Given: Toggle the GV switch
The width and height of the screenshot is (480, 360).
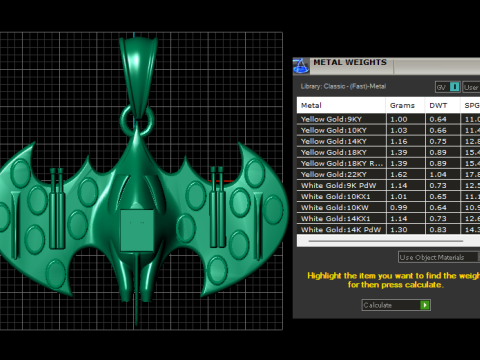Looking at the screenshot, I should pyautogui.click(x=448, y=87).
